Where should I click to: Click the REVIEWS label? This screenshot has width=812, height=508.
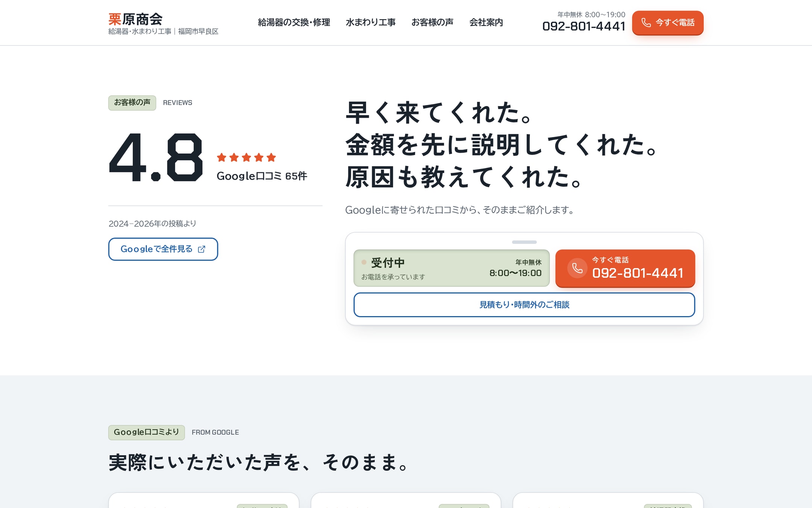click(x=177, y=103)
